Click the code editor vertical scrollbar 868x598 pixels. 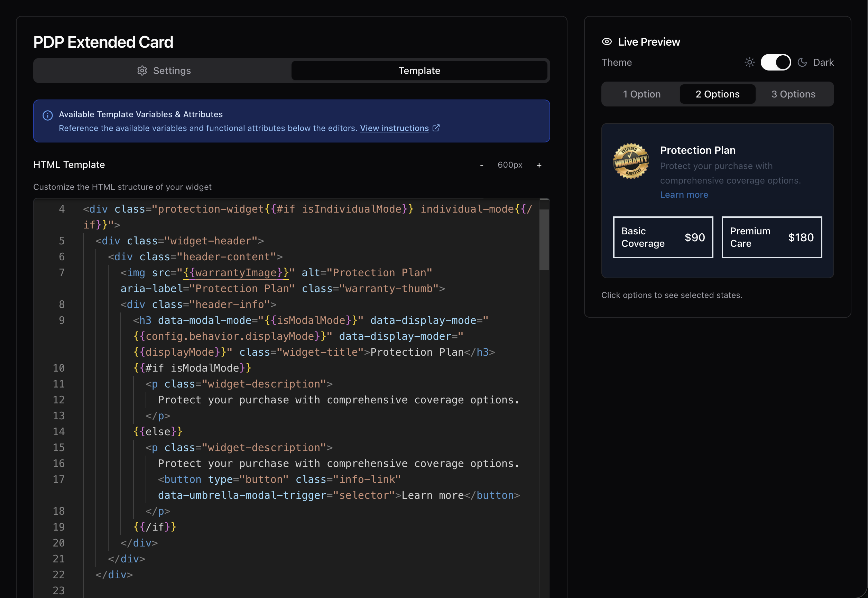pos(544,240)
